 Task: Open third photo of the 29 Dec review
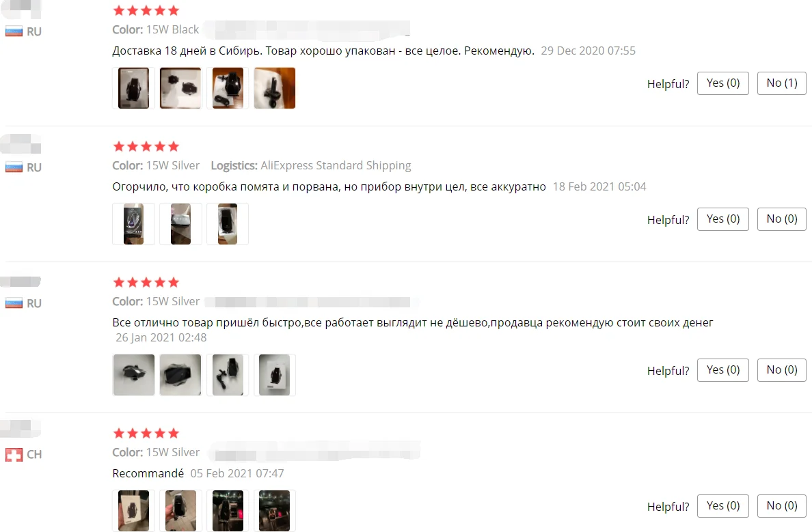click(x=228, y=88)
